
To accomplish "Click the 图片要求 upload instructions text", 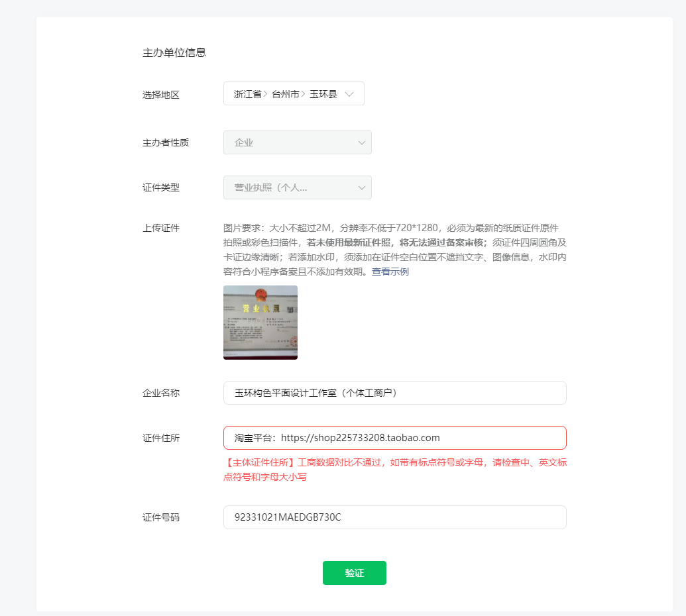I will pos(395,250).
